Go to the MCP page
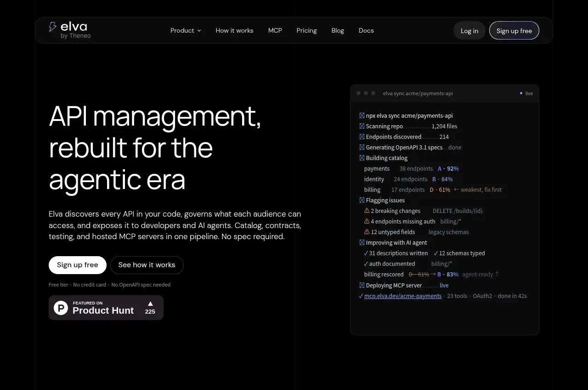Image resolution: width=588 pixels, height=390 pixels. tap(275, 30)
